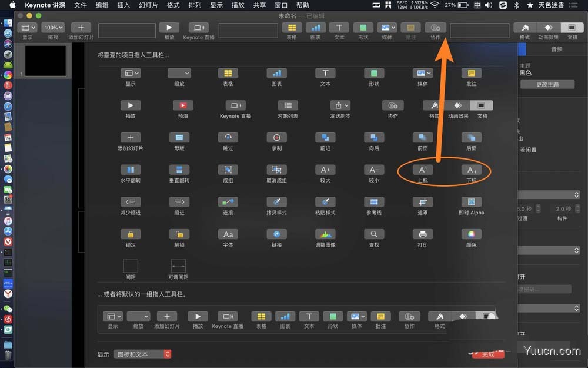Select the 向后 send backward item

[374, 138]
